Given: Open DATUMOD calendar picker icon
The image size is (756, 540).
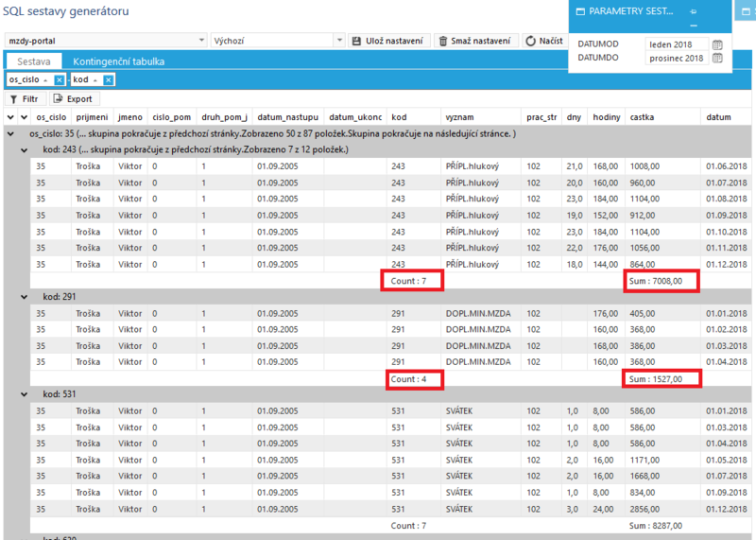Looking at the screenshot, I should pyautogui.click(x=717, y=44).
